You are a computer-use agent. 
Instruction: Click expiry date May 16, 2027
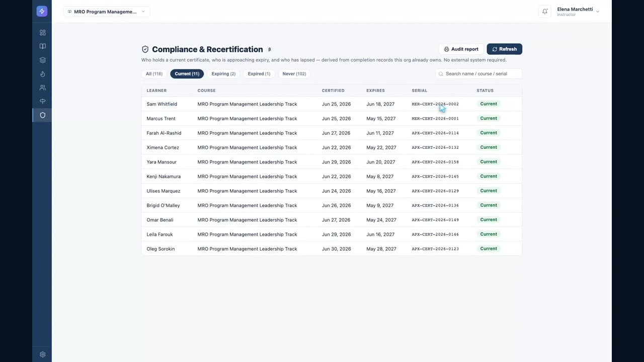coord(381,191)
